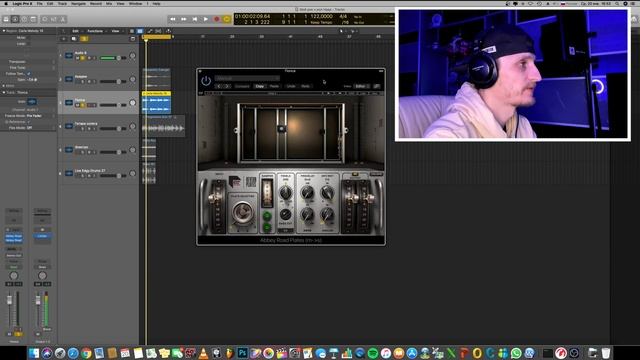The image size is (640, 360).
Task: Click the plugin input level slider
Action: point(217,207)
